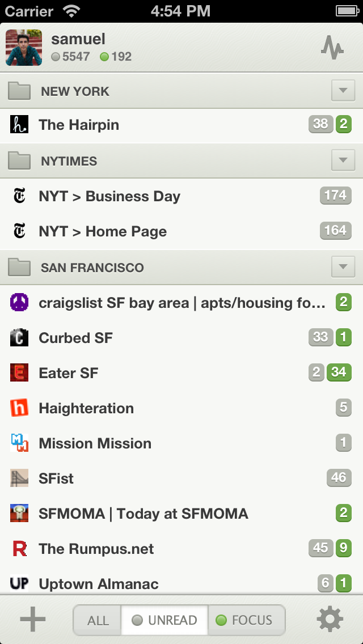Image resolution: width=363 pixels, height=644 pixels.
Task: Tap the Haighteration favicon
Action: tap(19, 408)
